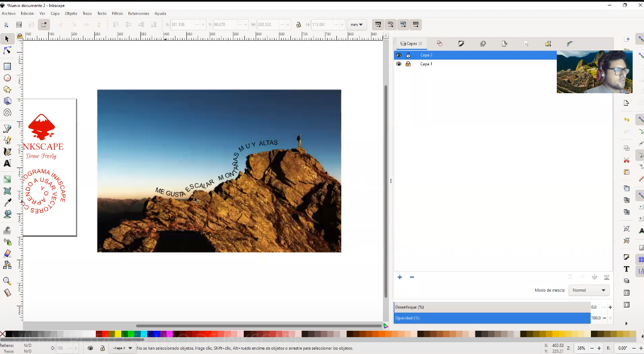Screen dimensions: 644x354
Task: Select the Node editing tool
Action: click(x=7, y=50)
